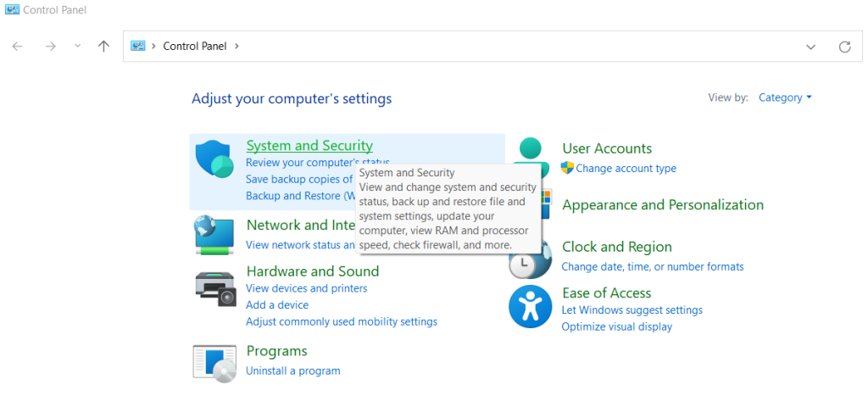Open Ease of Access category

pyautogui.click(x=607, y=293)
